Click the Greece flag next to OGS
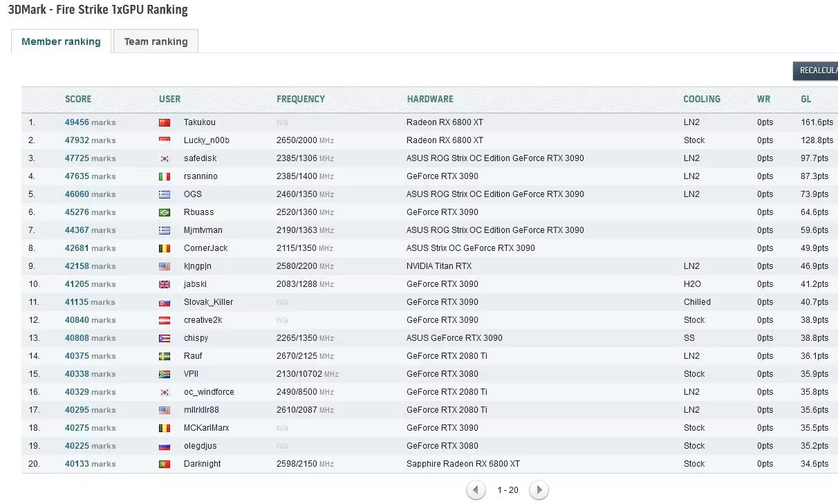Screen dimensions: 838x504 [164, 194]
